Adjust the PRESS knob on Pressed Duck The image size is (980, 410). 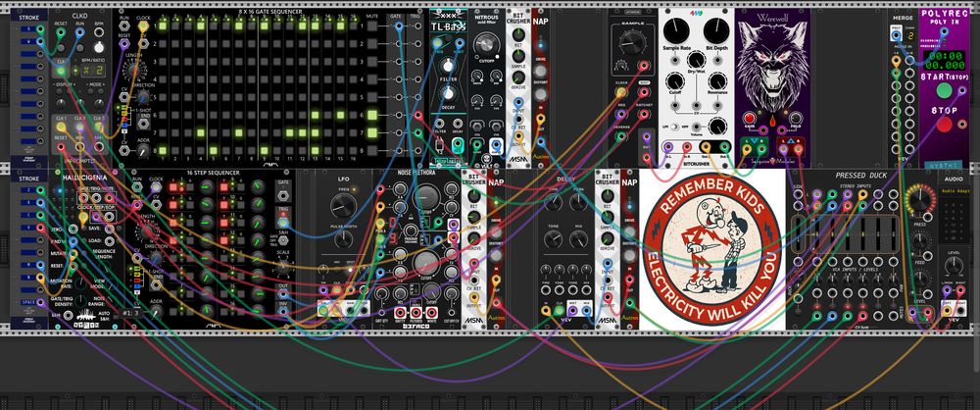[x=919, y=201]
